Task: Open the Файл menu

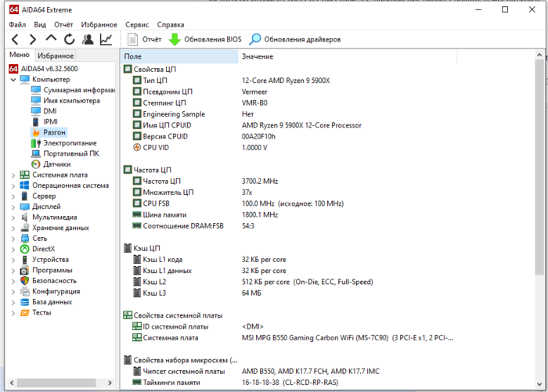Action: click(x=17, y=25)
